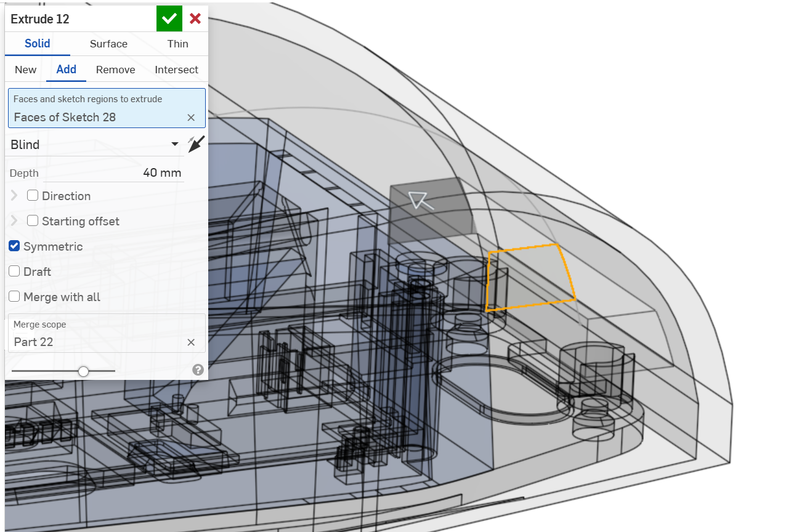Uncheck the Symmetric option

click(14, 246)
